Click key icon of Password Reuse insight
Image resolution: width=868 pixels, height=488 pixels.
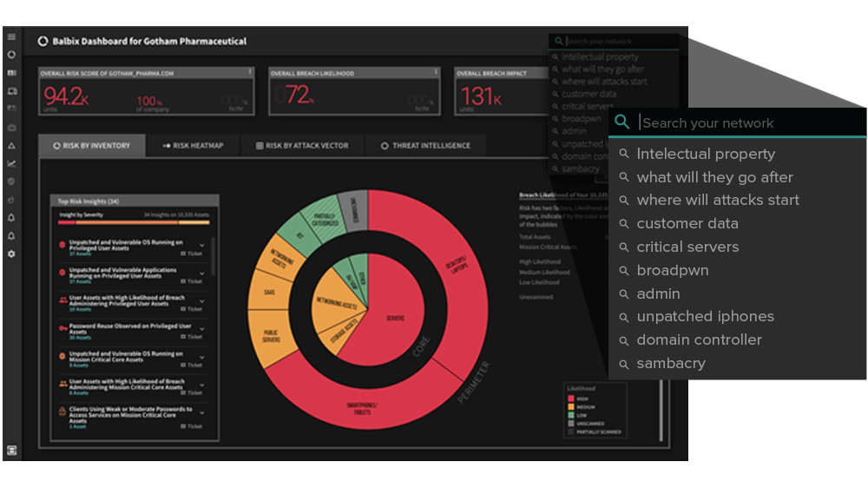pos(62,328)
